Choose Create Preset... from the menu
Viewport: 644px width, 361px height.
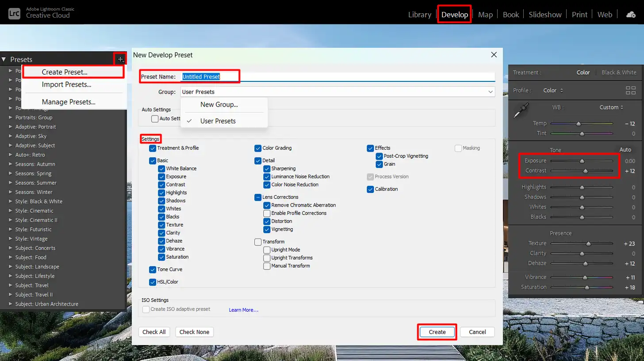[65, 72]
